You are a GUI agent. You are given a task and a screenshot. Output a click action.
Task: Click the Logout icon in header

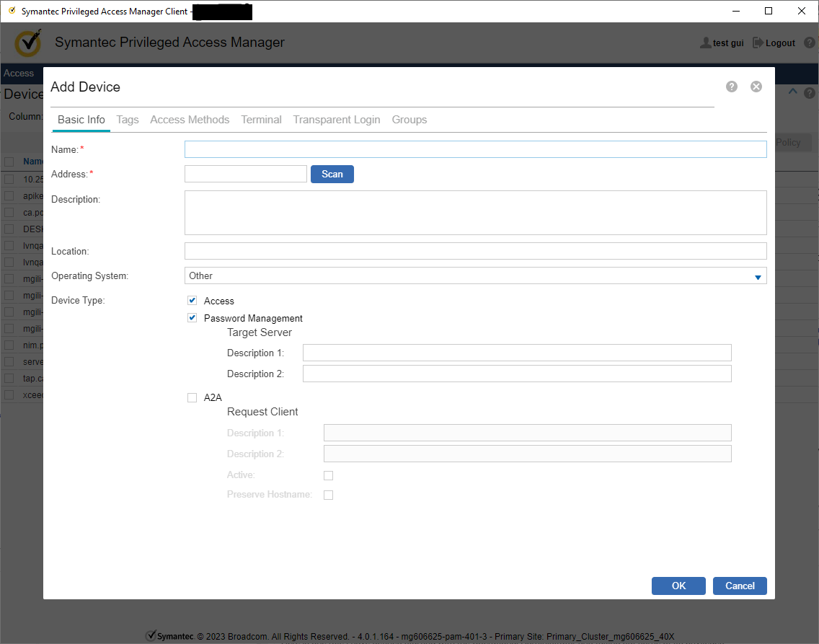[758, 43]
